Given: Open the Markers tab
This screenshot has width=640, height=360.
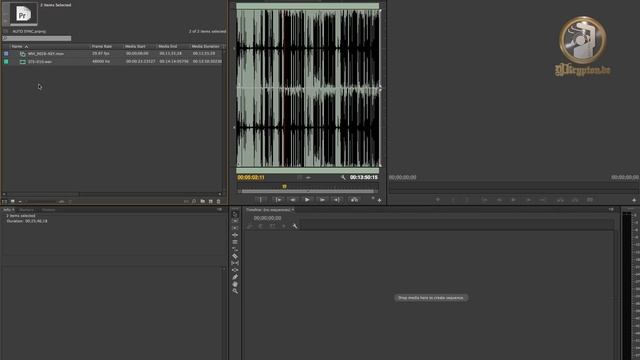Looking at the screenshot, I should click(x=27, y=210).
